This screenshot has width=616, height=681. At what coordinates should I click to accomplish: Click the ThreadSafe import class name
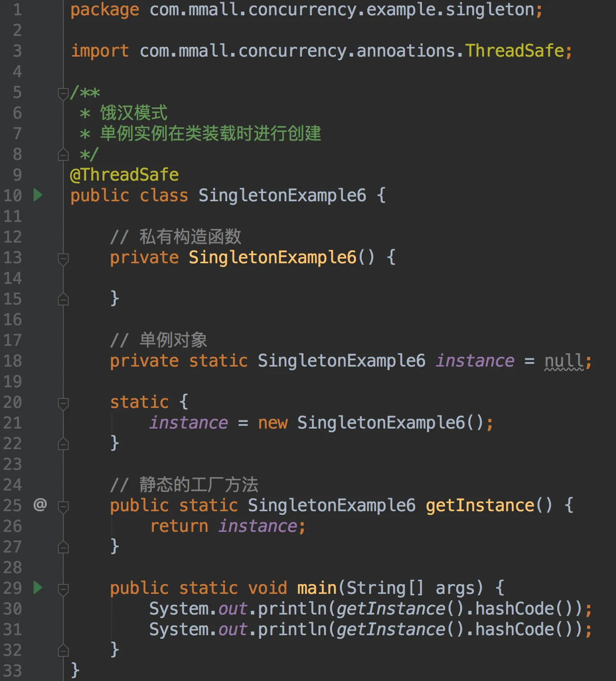515,51
